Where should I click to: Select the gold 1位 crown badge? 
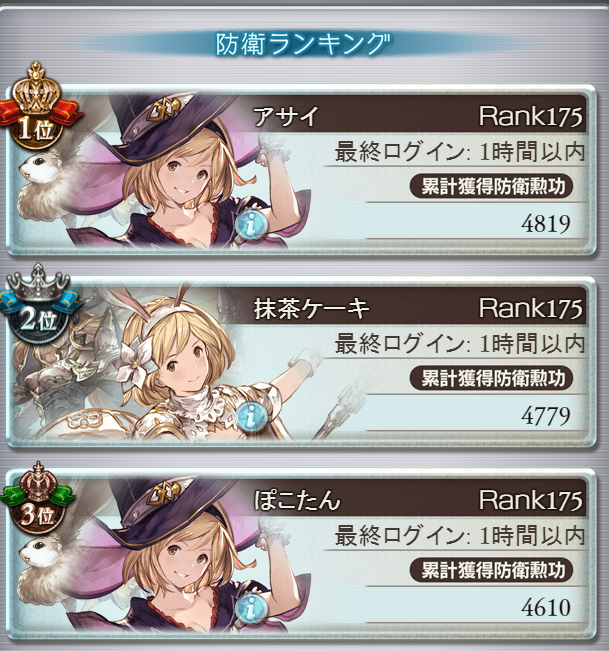[37, 106]
